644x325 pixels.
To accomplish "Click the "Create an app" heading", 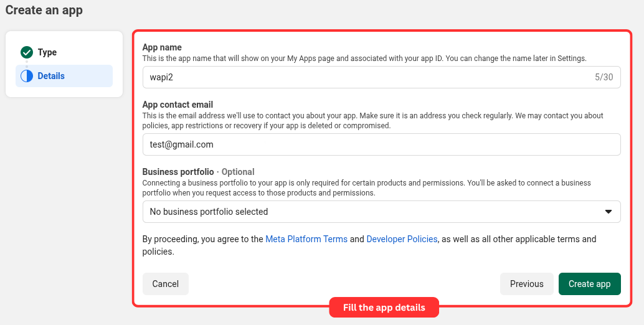I will pyautogui.click(x=44, y=10).
